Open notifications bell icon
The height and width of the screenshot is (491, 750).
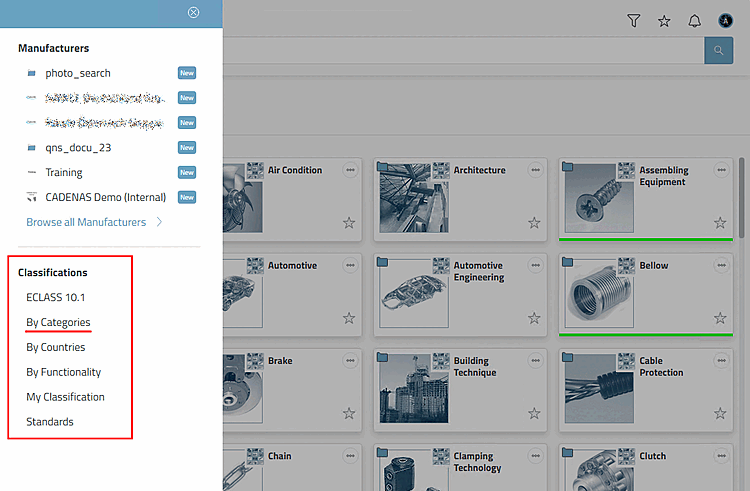tap(695, 21)
